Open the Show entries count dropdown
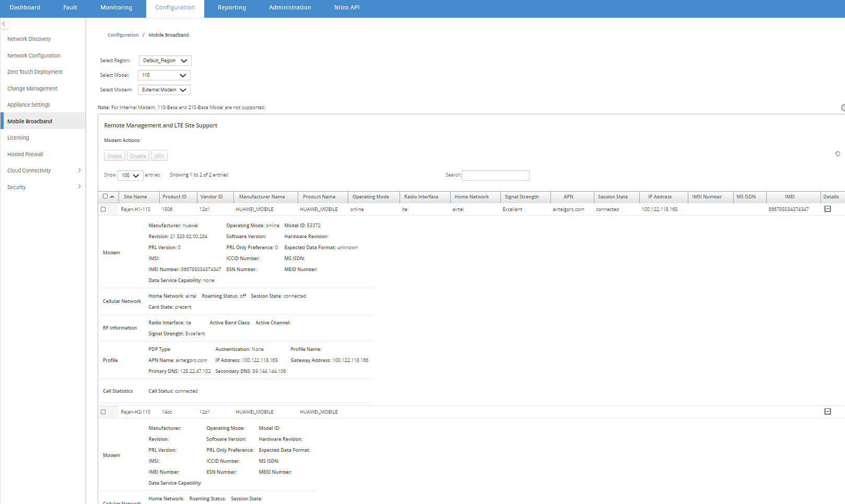 click(131, 175)
